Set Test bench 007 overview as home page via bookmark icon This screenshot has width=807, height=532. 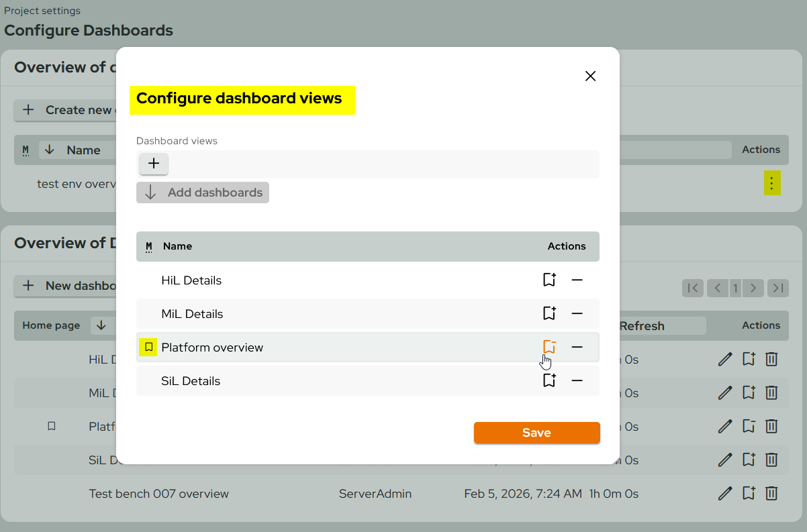749,493
